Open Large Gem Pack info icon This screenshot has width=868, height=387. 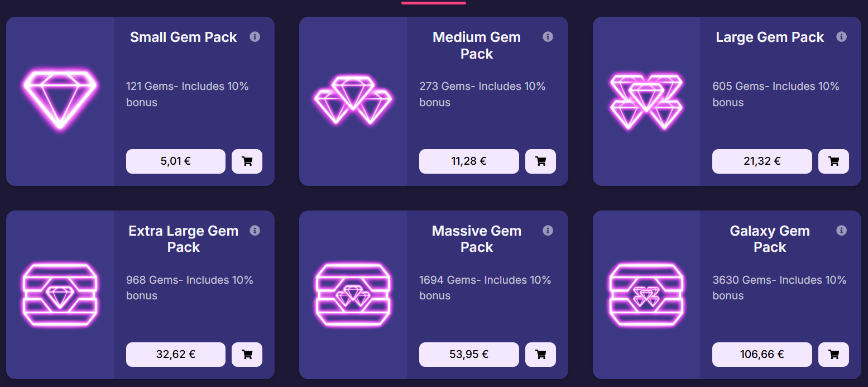coord(842,37)
